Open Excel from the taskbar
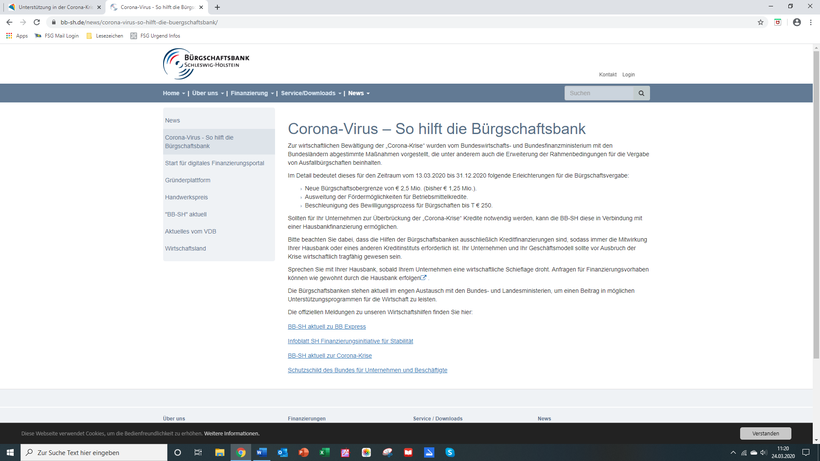820x461 pixels. coord(324,453)
